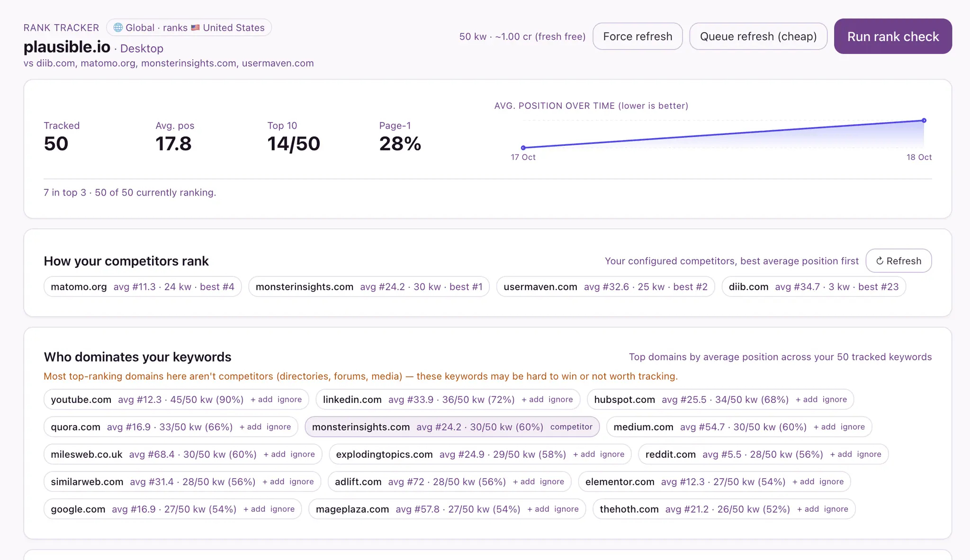Add hubspot.com as competitor
This screenshot has width=970, height=560.
pos(807,400)
